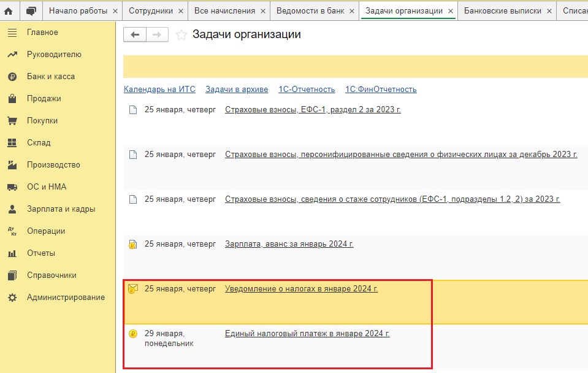Open the Производство section

[53, 165]
